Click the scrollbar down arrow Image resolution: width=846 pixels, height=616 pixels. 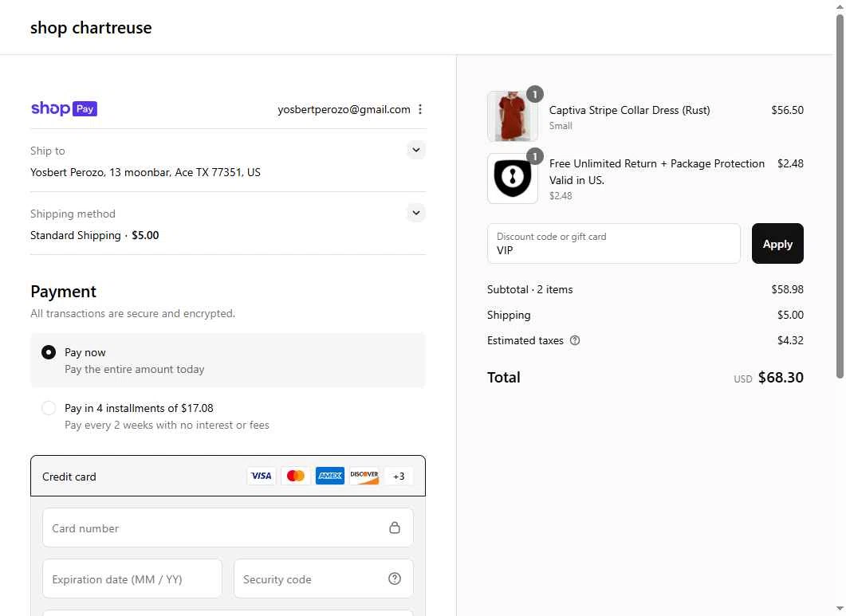840,610
